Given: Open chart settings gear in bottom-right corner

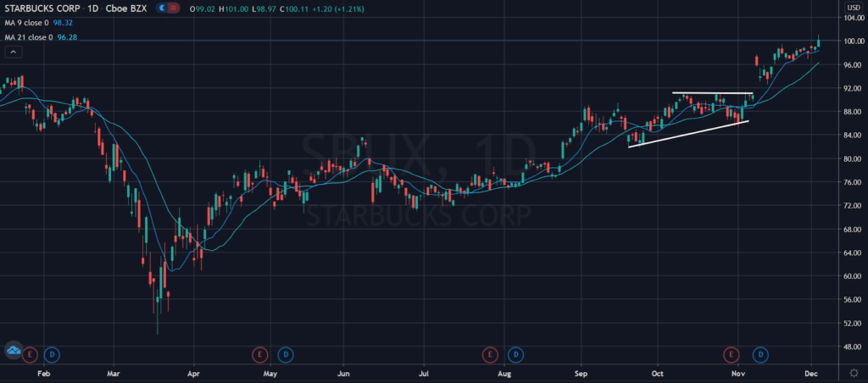Looking at the screenshot, I should point(856,372).
